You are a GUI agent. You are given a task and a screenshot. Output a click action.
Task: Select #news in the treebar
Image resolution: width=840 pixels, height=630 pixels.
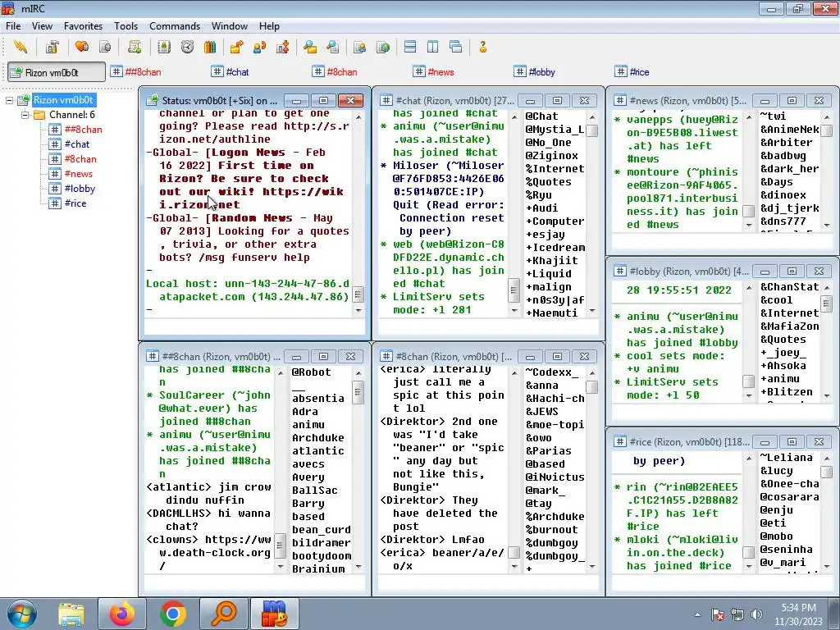[x=78, y=174]
